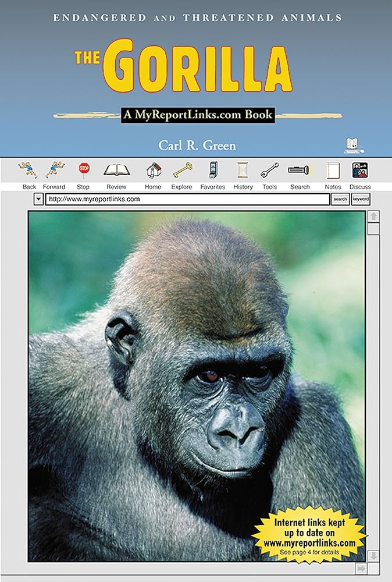Click the Explore label text

point(181,187)
